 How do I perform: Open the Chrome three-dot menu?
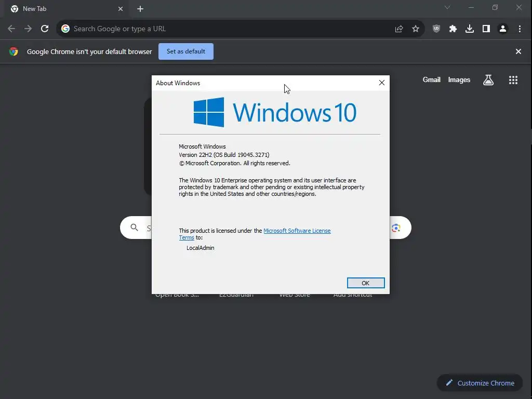coord(520,29)
